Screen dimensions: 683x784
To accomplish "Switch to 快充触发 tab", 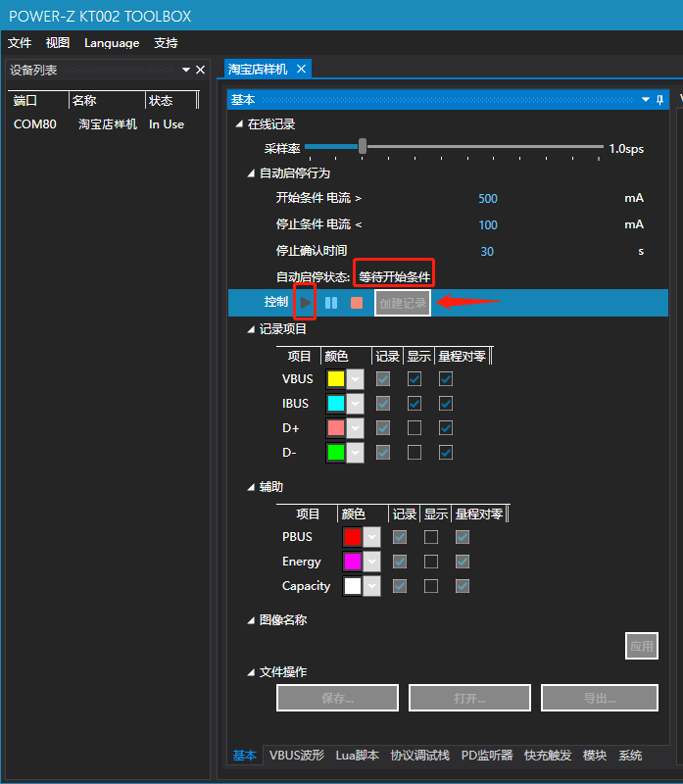I will pyautogui.click(x=548, y=755).
